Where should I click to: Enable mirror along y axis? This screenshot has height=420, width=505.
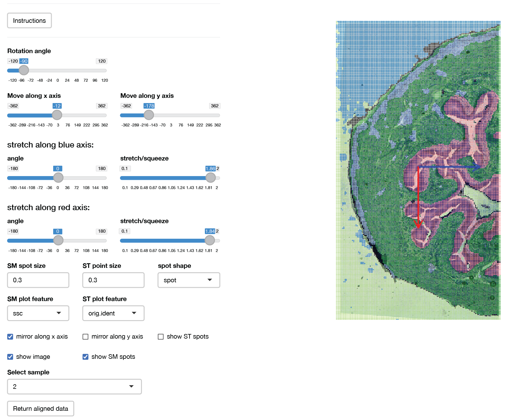[x=86, y=337]
